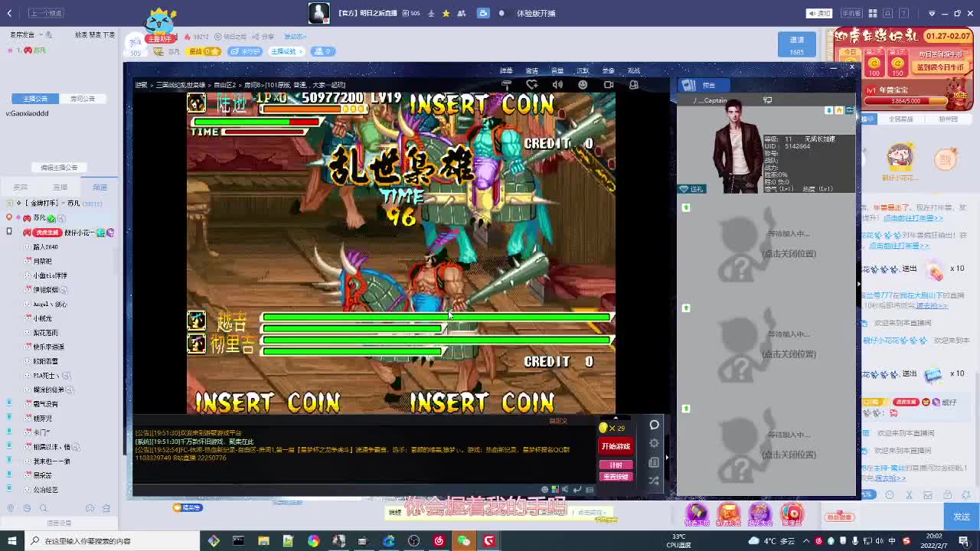
Task: Open the 预告 tab in the game lobby
Action: (703, 85)
